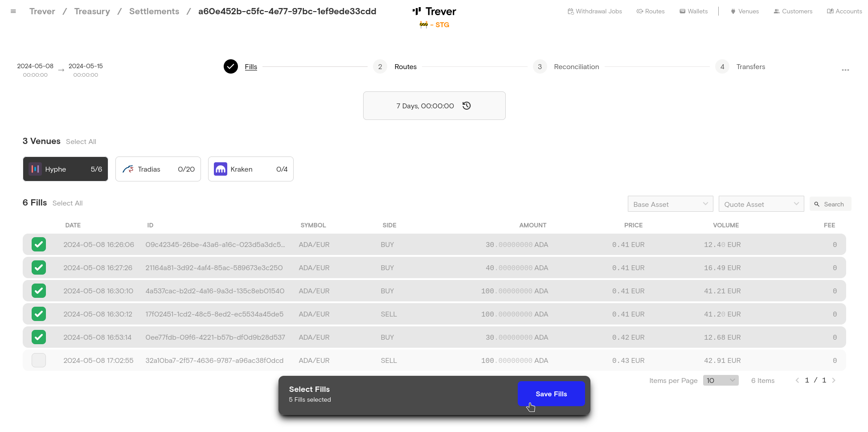Open the three-dot more options menu
868x432 pixels.
[845, 70]
